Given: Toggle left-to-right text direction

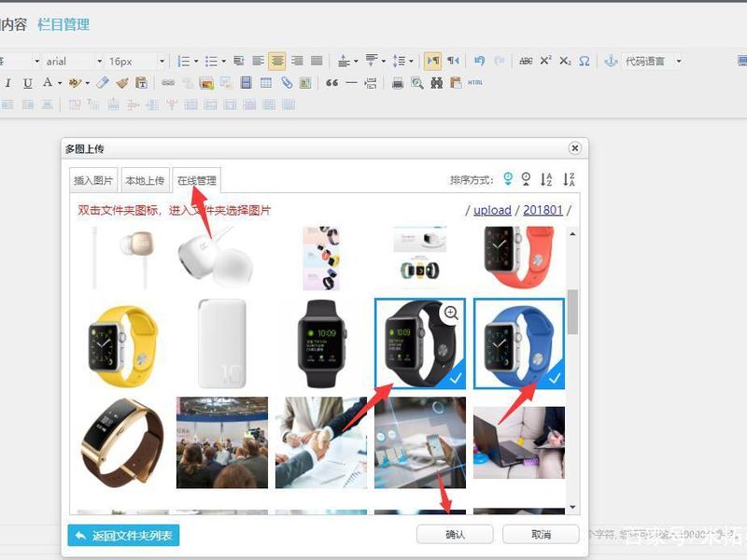Looking at the screenshot, I should coord(432,61).
